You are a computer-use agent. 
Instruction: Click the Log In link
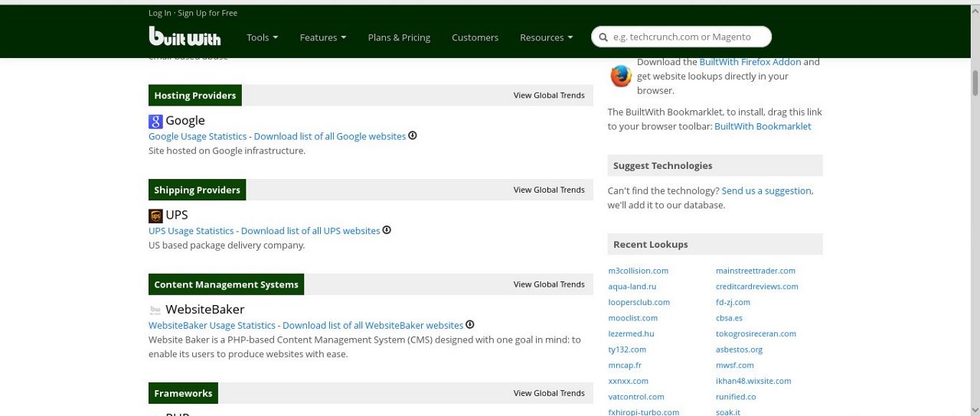[160, 13]
